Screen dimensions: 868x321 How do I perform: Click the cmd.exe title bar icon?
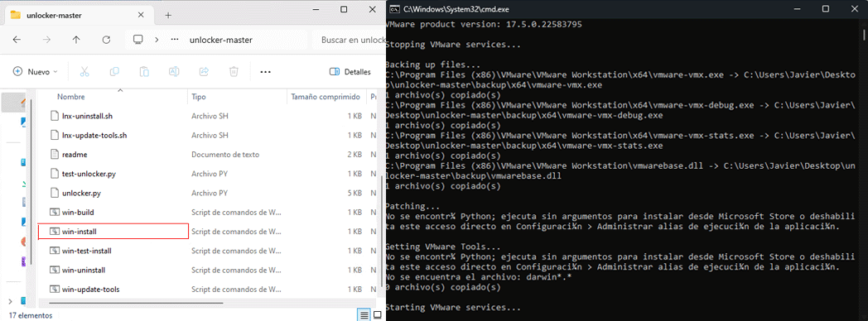(x=394, y=9)
